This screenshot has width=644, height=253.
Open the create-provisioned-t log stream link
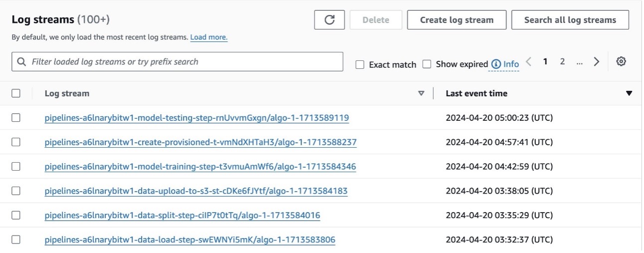(x=200, y=142)
